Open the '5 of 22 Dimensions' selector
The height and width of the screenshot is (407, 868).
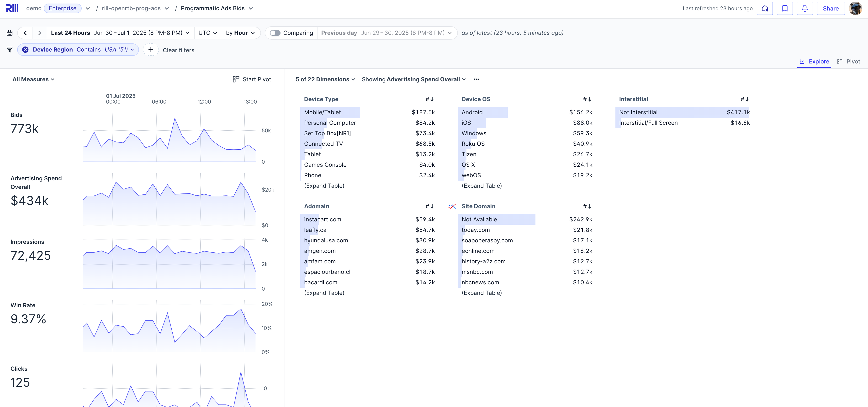(x=325, y=79)
